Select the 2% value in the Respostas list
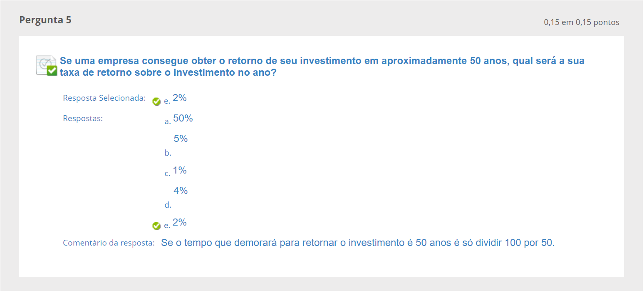644x293 pixels. tap(179, 223)
